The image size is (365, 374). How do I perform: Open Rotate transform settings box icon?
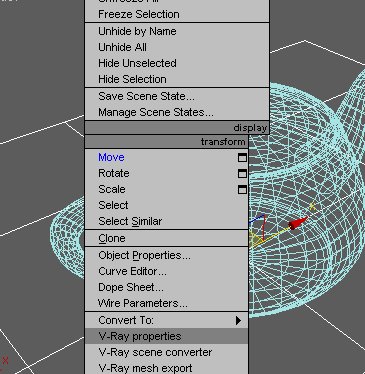click(242, 174)
